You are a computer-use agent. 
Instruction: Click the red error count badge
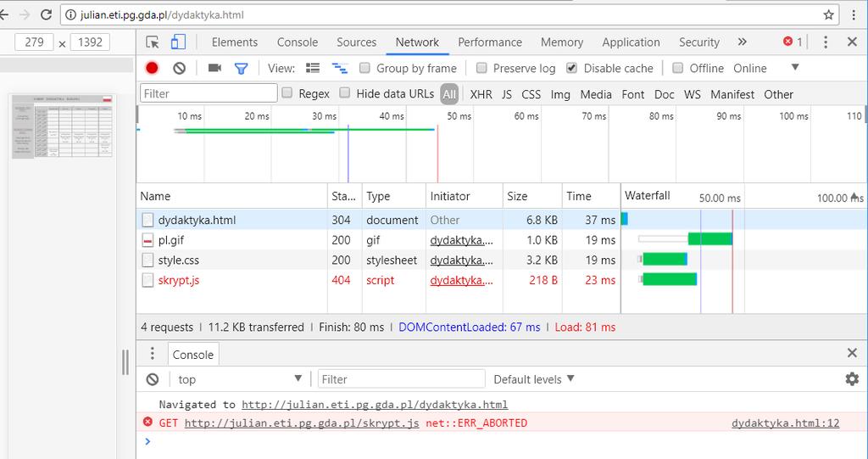(793, 42)
